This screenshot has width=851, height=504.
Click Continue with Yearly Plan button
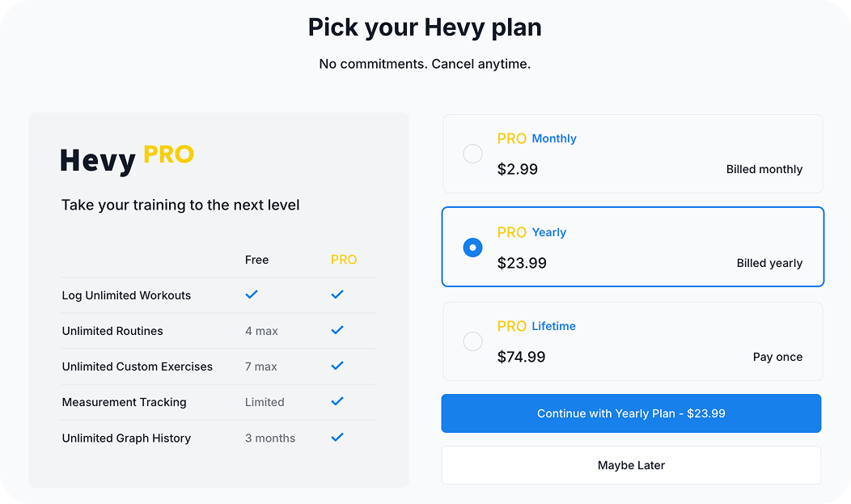pos(631,413)
